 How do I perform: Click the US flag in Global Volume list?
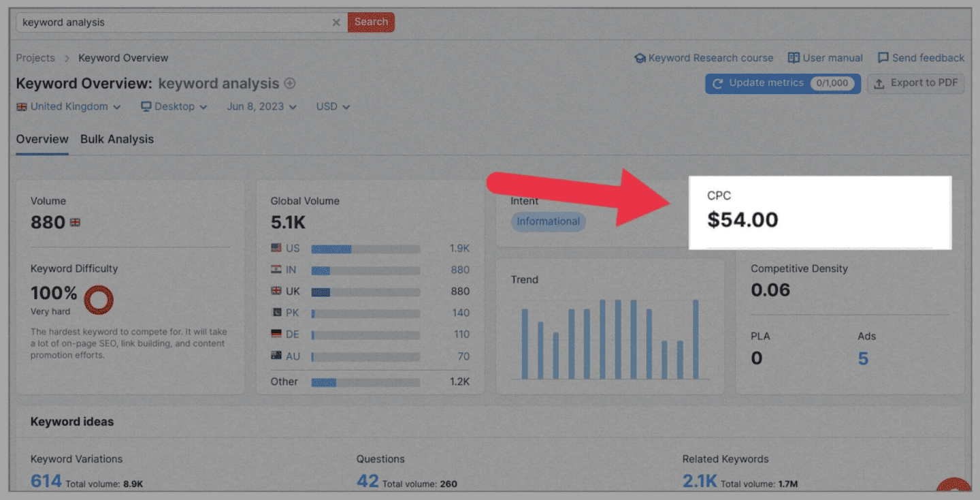pyautogui.click(x=276, y=248)
